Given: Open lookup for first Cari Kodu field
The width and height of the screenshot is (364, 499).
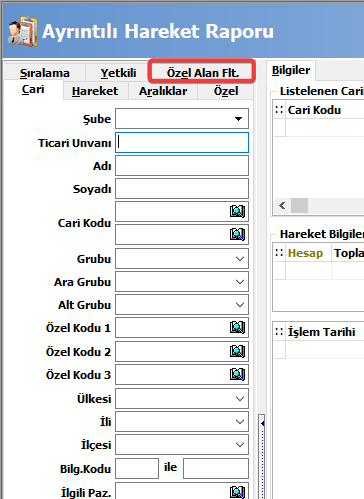Looking at the screenshot, I should [x=237, y=211].
